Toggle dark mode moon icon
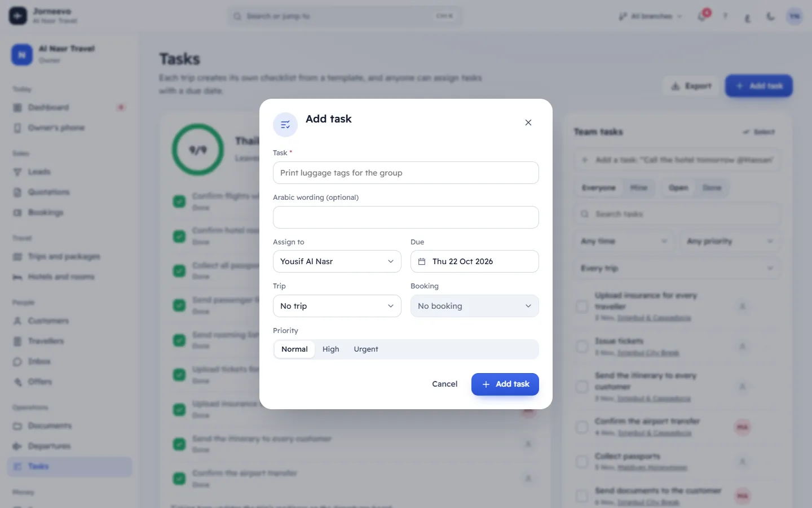 click(770, 16)
